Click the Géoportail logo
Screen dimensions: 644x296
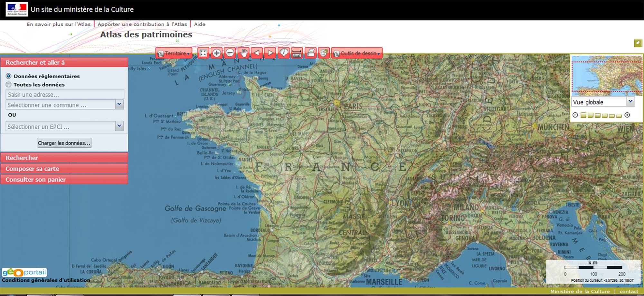point(24,273)
